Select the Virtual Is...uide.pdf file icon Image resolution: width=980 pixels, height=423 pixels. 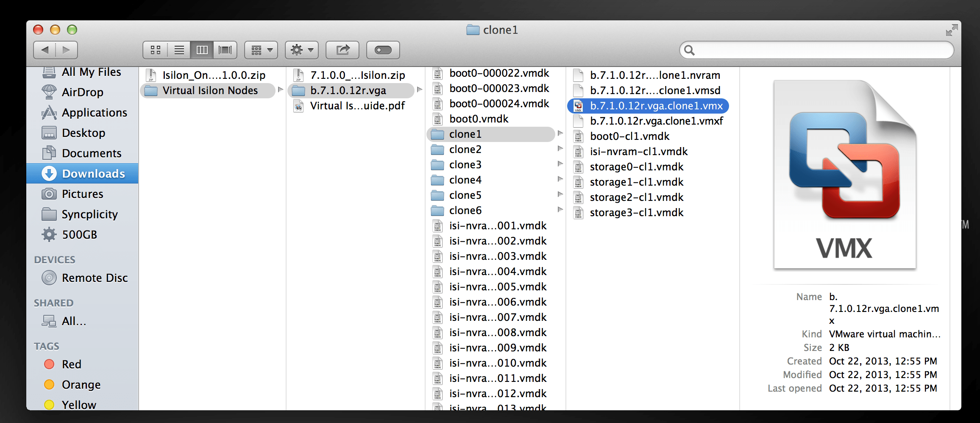[298, 106]
